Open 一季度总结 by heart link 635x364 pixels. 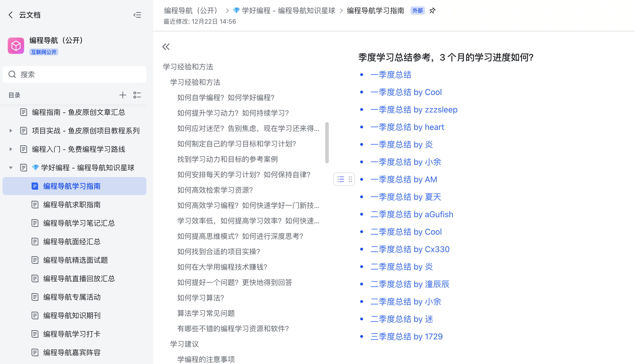[x=407, y=127]
